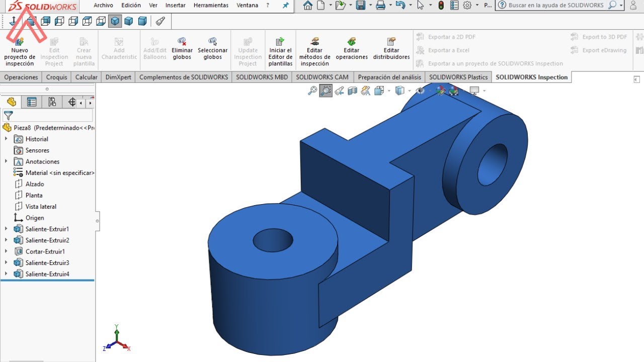Expand the Saliente-Extruir4 feature

(x=6, y=274)
